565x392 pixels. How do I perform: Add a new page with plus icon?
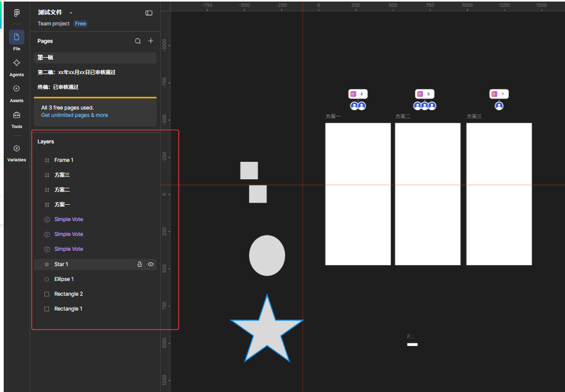click(x=151, y=41)
